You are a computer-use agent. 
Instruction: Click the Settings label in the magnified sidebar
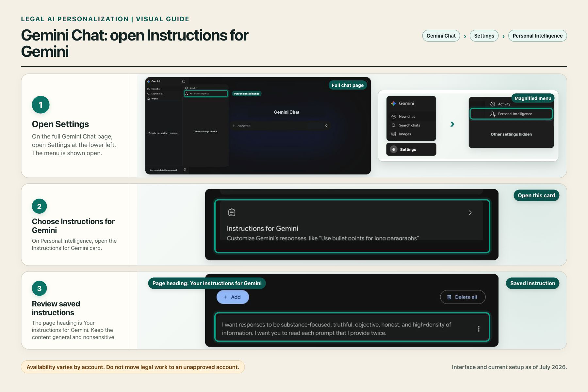408,150
